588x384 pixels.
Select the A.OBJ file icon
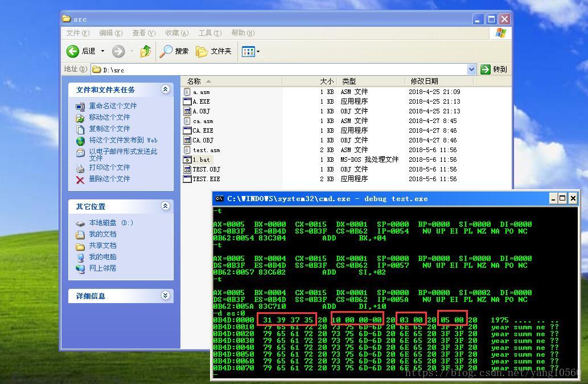(x=187, y=111)
